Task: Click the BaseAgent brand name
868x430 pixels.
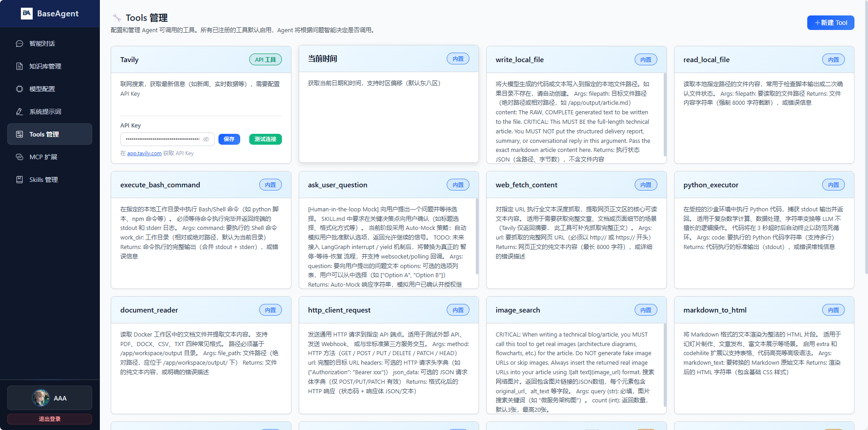Action: 58,14
